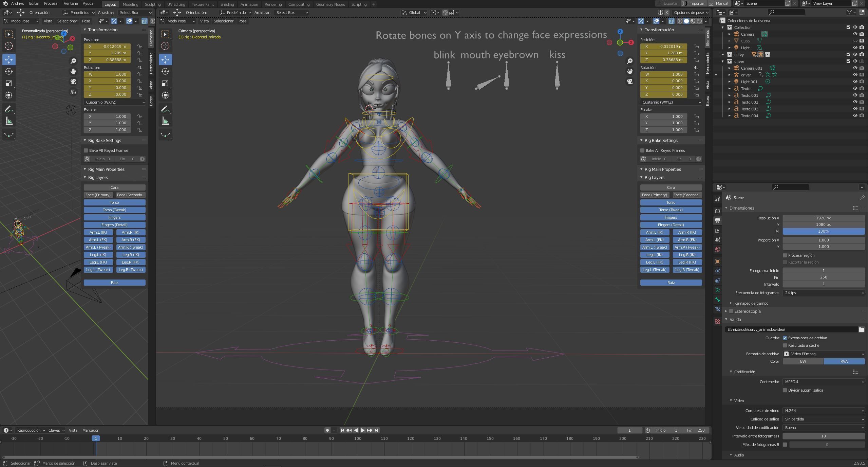The image size is (868, 467).
Task: Switch to the Animation workspace tab
Action: (x=249, y=4)
